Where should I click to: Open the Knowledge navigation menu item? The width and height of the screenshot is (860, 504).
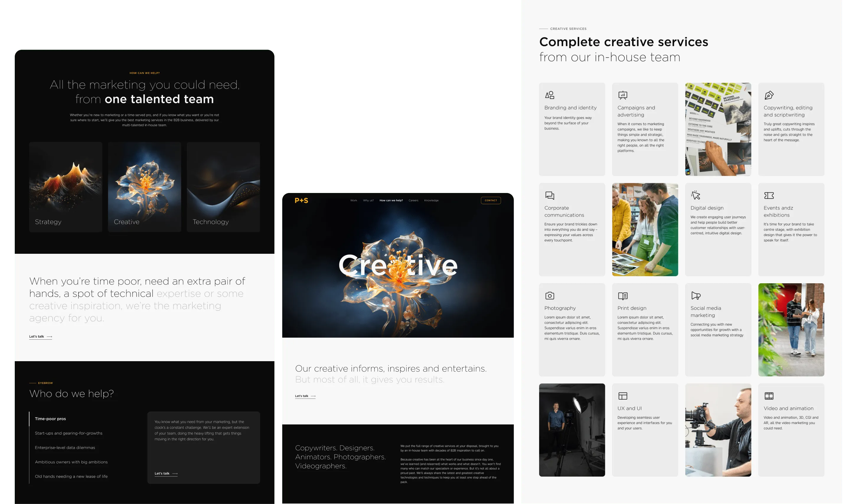point(431,201)
